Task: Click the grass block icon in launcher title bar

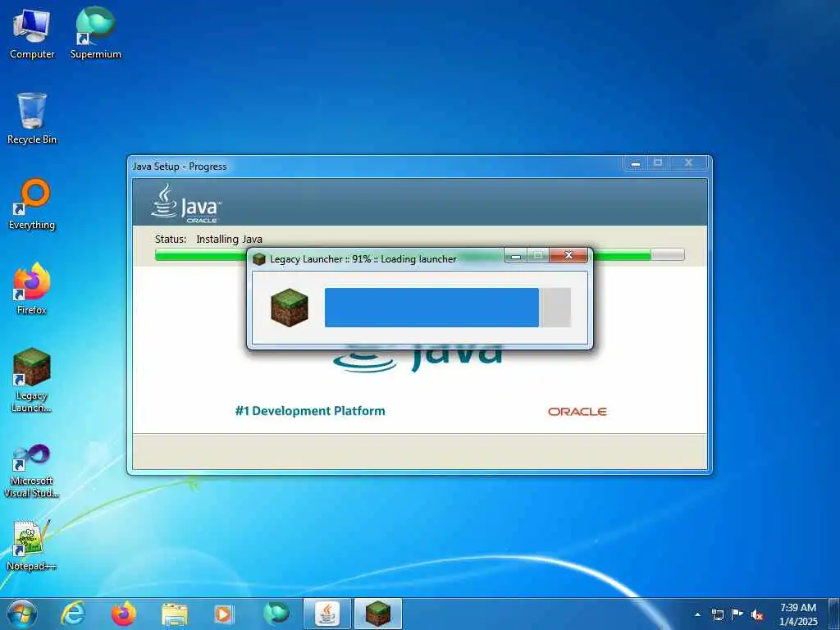Action: click(x=259, y=259)
